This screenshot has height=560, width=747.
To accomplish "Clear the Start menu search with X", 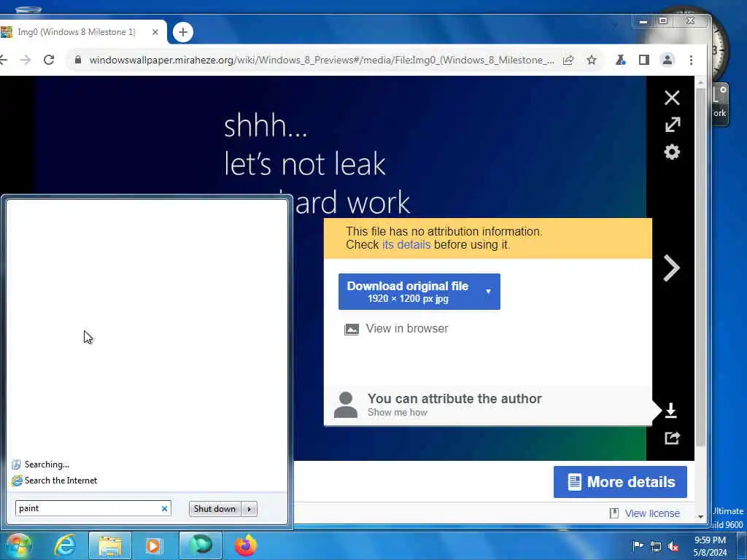I will coord(164,508).
